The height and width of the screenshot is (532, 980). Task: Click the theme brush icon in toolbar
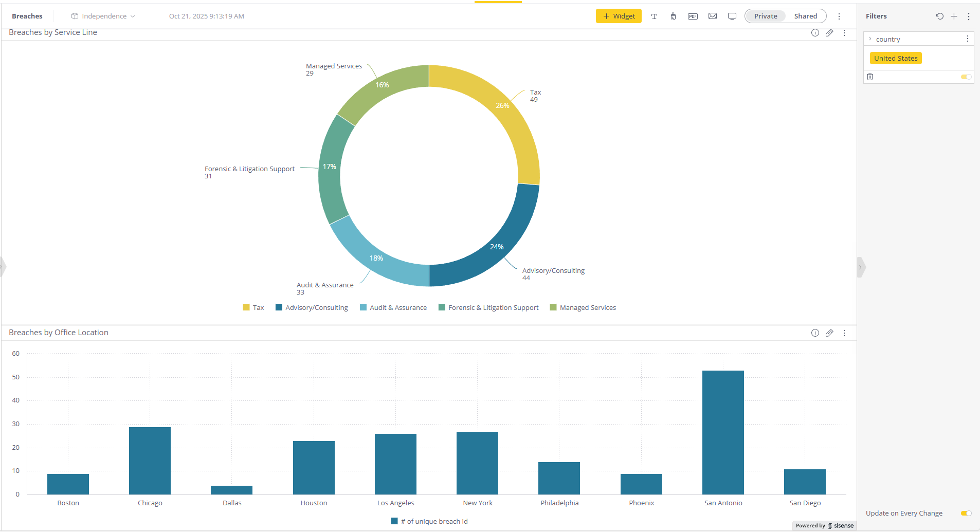[x=673, y=16]
